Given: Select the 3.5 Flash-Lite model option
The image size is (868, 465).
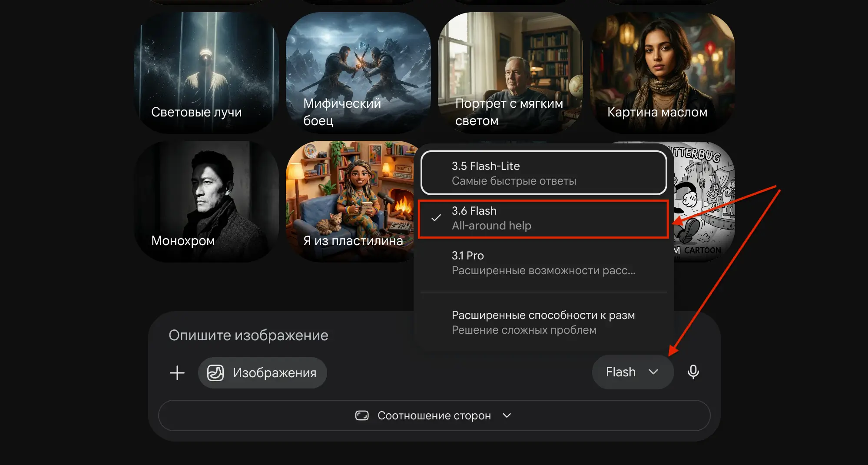Looking at the screenshot, I should pos(543,173).
